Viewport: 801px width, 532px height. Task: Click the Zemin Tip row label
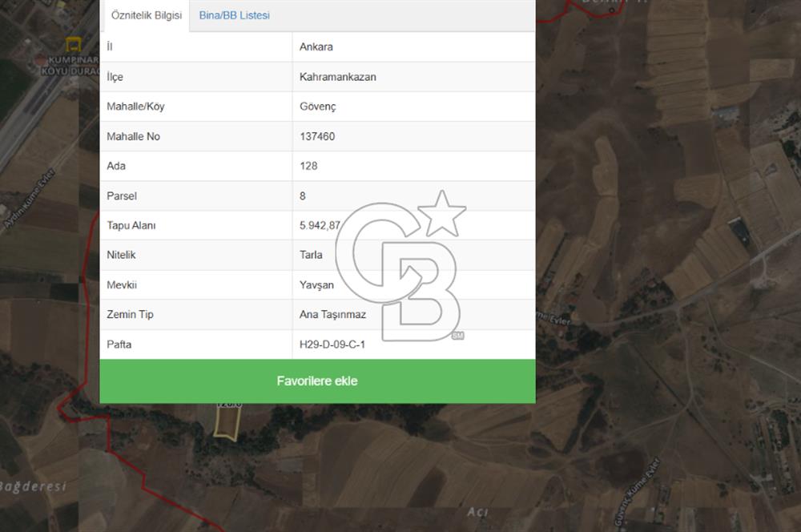(130, 314)
